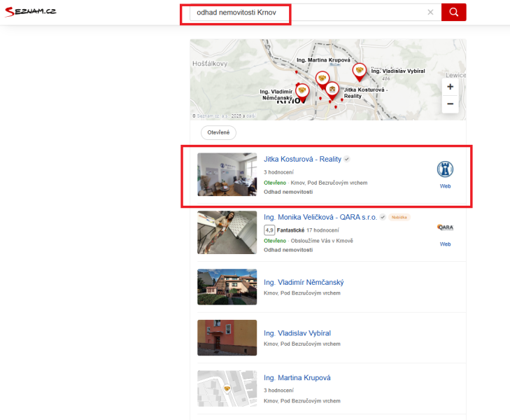Screen dimensions: 510x420
Task: Click the map pin for Jitka Kosturová - Reality
Action: (332, 91)
